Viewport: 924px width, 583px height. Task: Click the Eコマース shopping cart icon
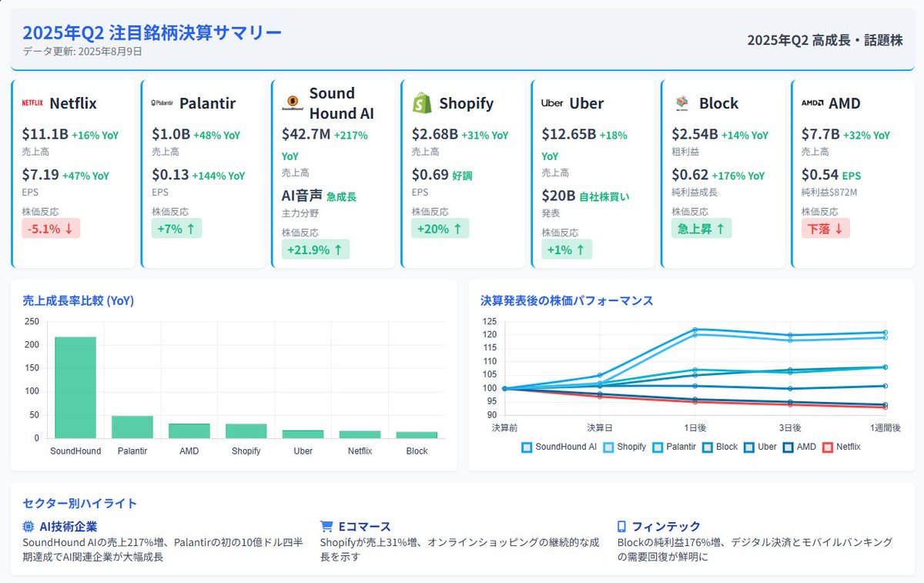tap(326, 527)
